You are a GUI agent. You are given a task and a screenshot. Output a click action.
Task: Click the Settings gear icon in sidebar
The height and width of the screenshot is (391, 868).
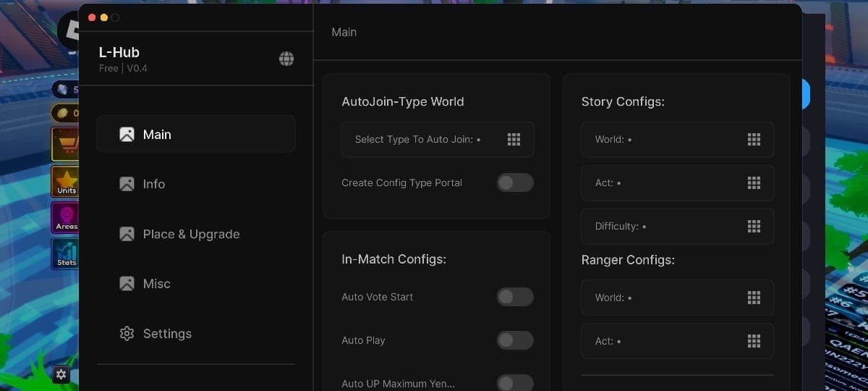(x=127, y=334)
